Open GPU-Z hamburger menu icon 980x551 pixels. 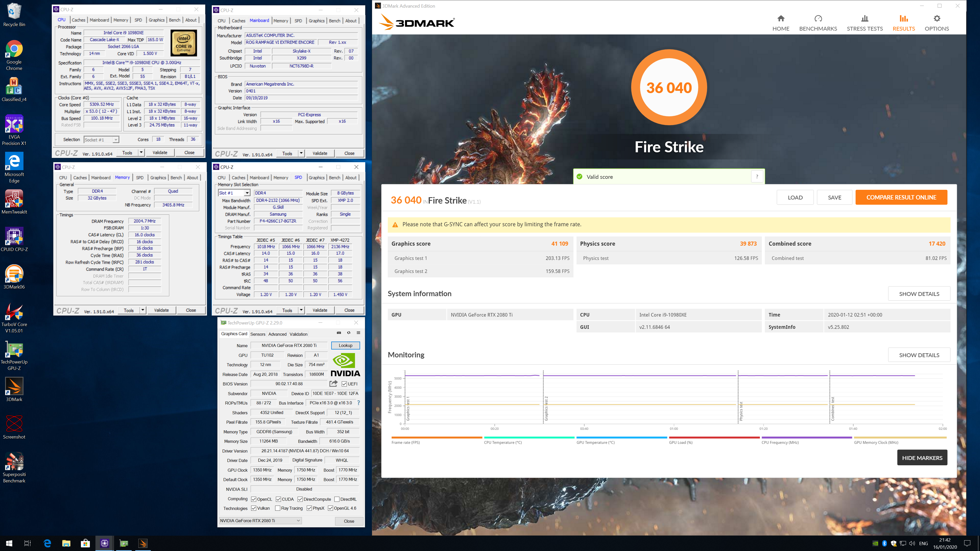(358, 333)
